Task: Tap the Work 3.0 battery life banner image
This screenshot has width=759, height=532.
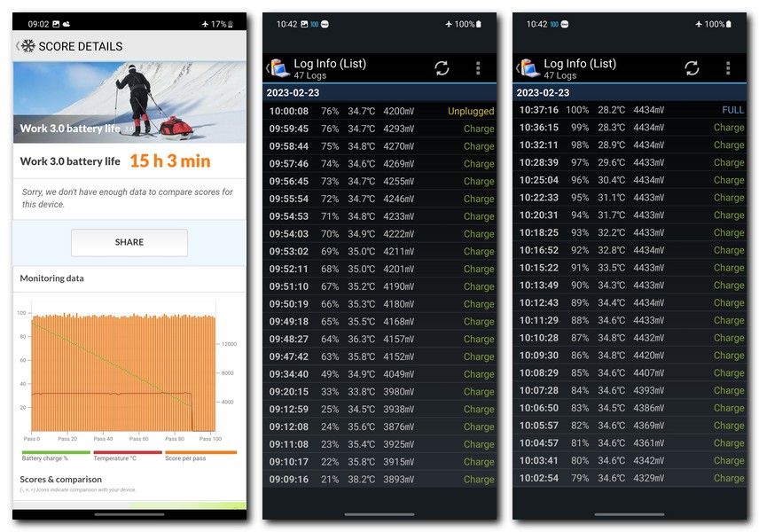Action: pos(129,102)
